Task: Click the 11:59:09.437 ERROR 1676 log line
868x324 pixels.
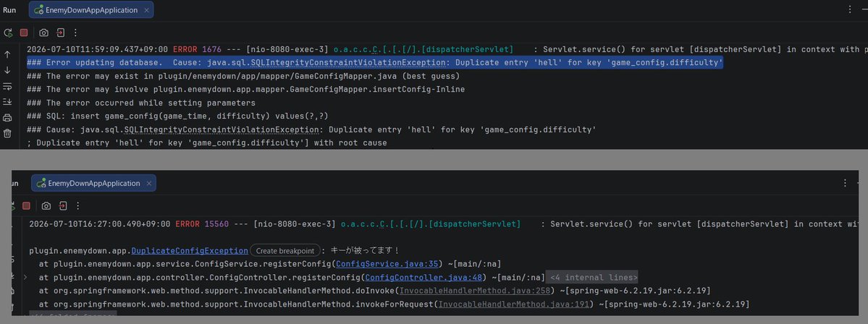Action: point(447,49)
